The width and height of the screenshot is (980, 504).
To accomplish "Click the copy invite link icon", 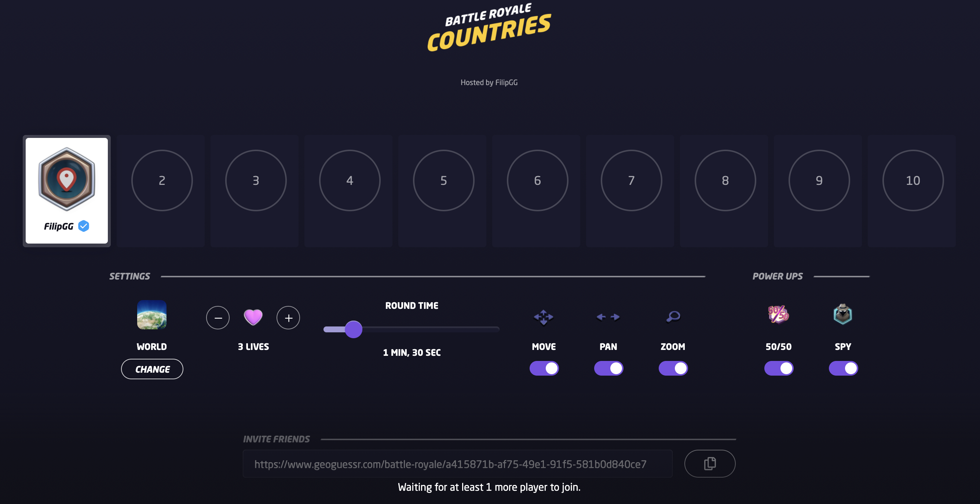I will coord(710,463).
